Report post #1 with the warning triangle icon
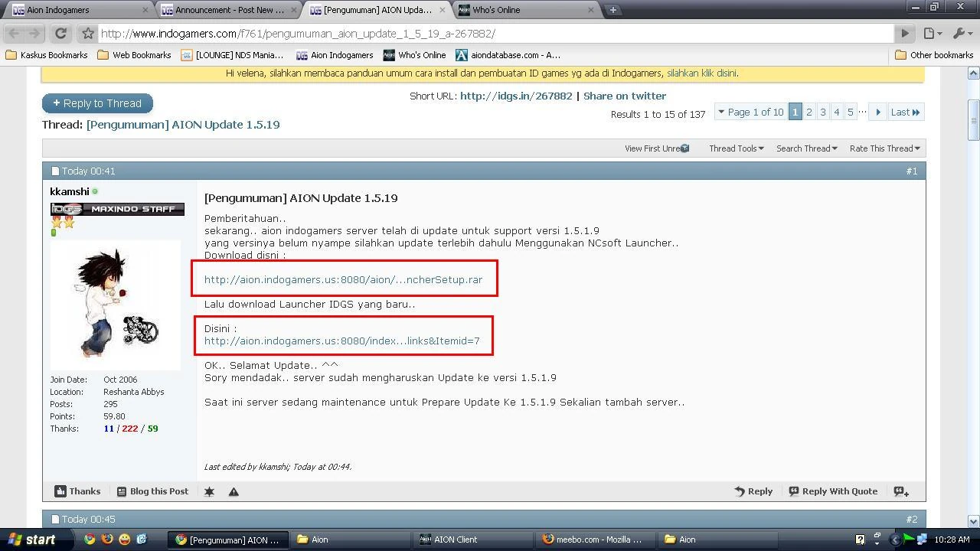Image resolution: width=980 pixels, height=551 pixels. point(234,491)
